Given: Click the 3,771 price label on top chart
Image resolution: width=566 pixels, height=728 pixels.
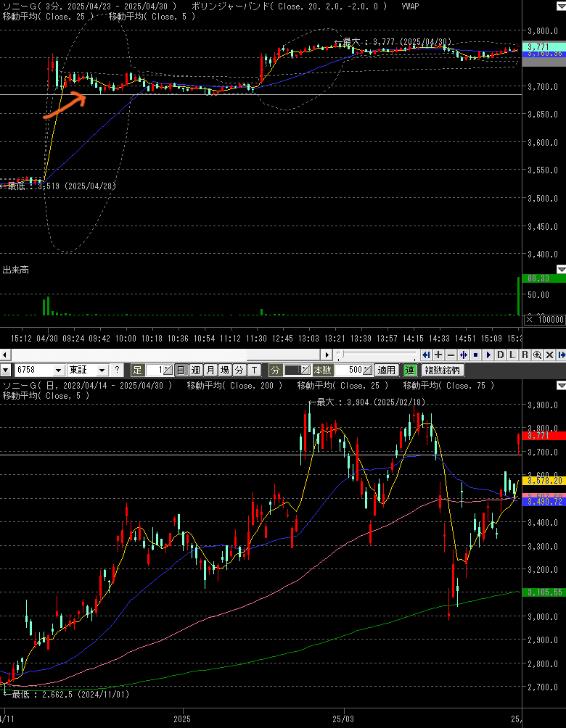Looking at the screenshot, I should point(544,47).
